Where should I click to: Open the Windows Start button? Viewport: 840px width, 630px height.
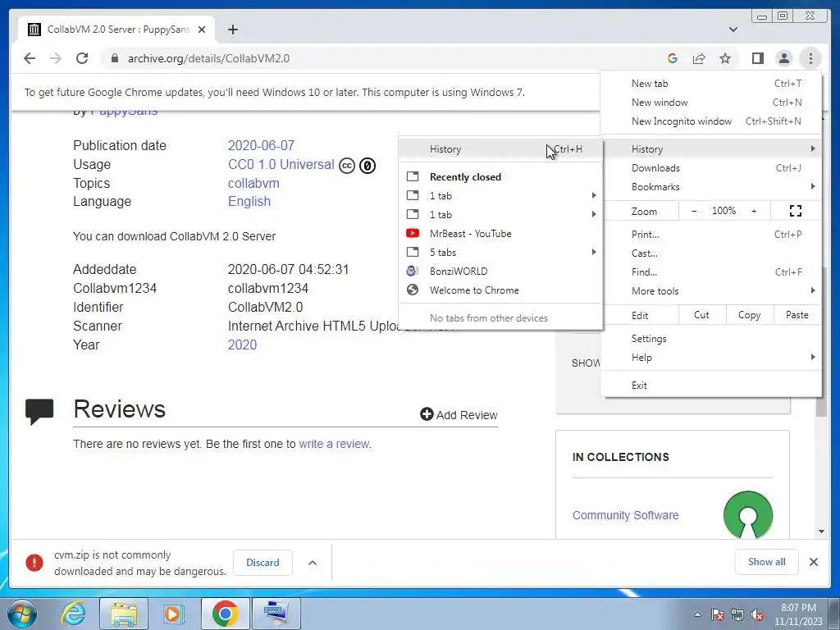[x=22, y=614]
